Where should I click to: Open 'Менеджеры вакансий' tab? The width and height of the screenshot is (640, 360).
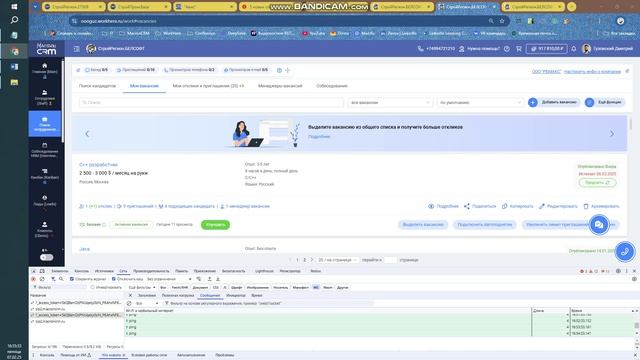(x=280, y=86)
